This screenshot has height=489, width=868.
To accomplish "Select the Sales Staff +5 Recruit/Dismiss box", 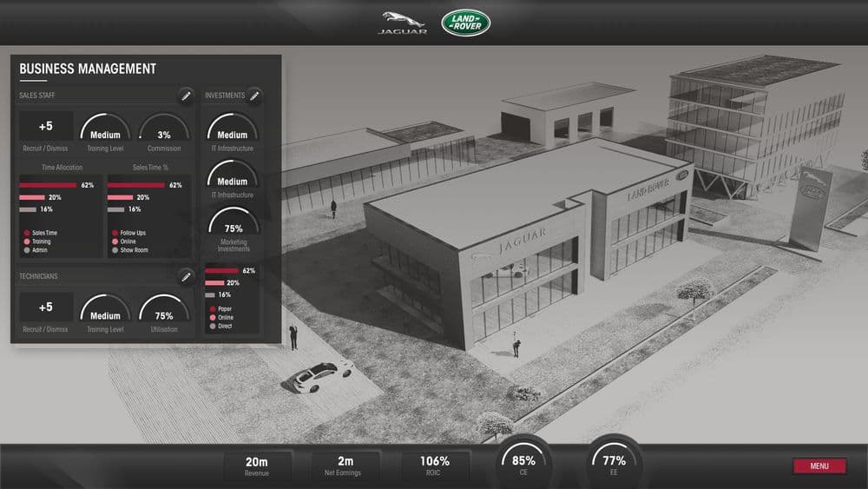I will tap(46, 126).
